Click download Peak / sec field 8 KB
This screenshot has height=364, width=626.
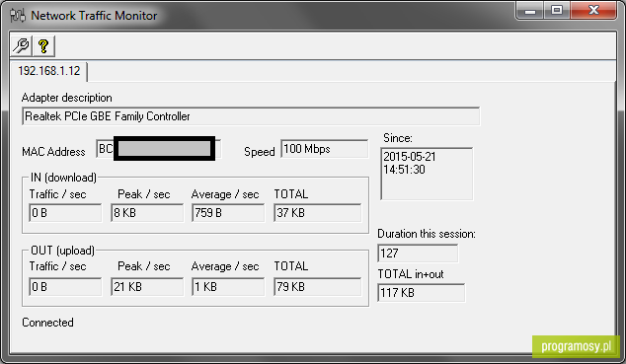coord(147,212)
